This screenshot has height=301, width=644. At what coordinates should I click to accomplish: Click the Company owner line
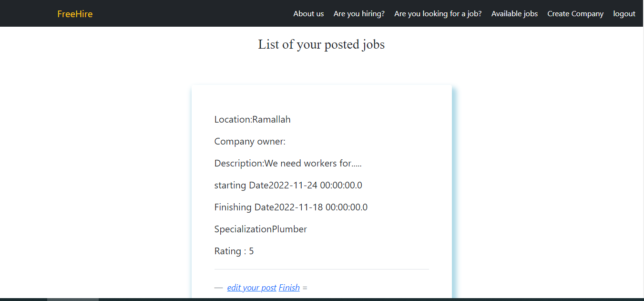click(250, 141)
